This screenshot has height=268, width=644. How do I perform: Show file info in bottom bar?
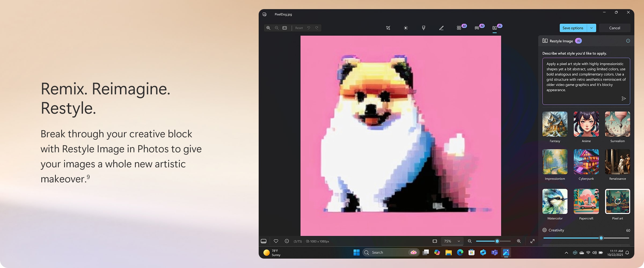click(x=287, y=241)
